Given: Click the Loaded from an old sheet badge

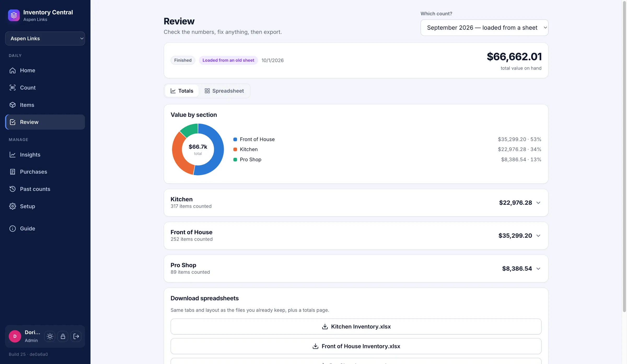Looking at the screenshot, I should (228, 60).
